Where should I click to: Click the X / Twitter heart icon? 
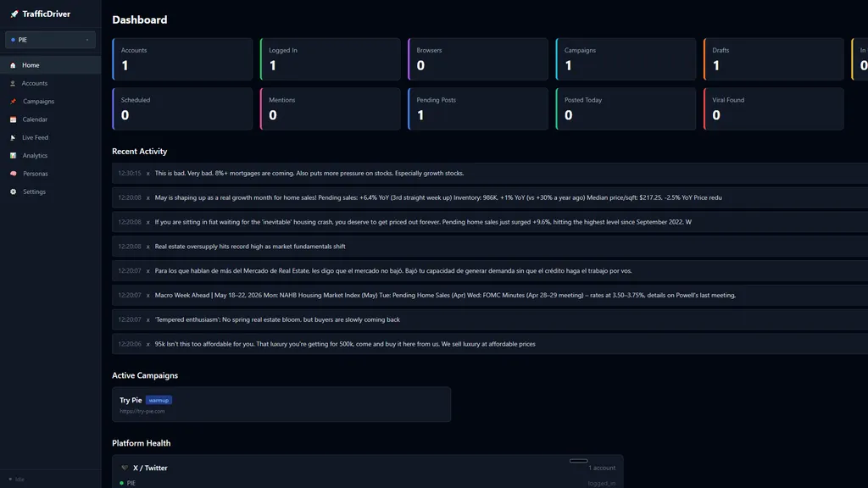(x=125, y=468)
